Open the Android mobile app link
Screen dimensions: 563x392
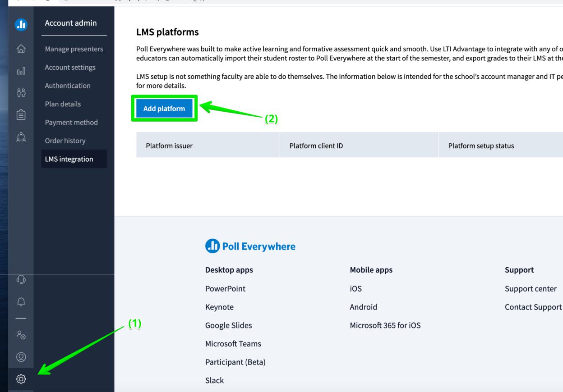pos(364,307)
